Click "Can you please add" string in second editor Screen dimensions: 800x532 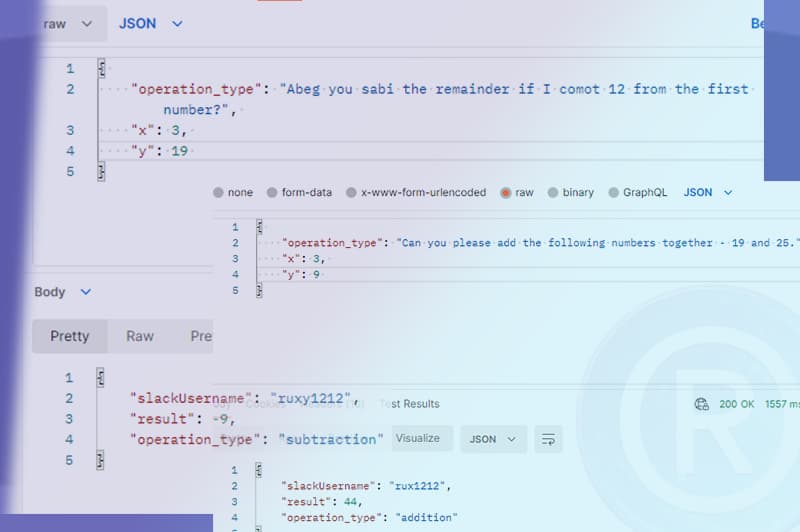tap(598, 243)
